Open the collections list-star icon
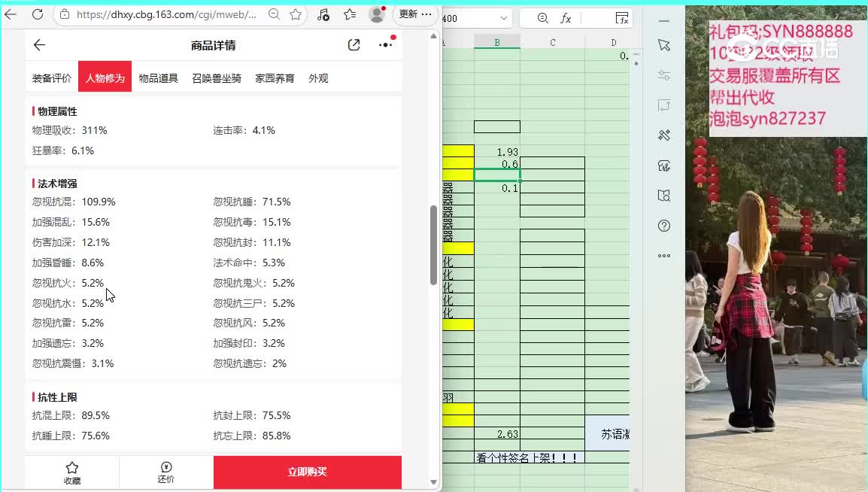This screenshot has width=868, height=492. [350, 14]
